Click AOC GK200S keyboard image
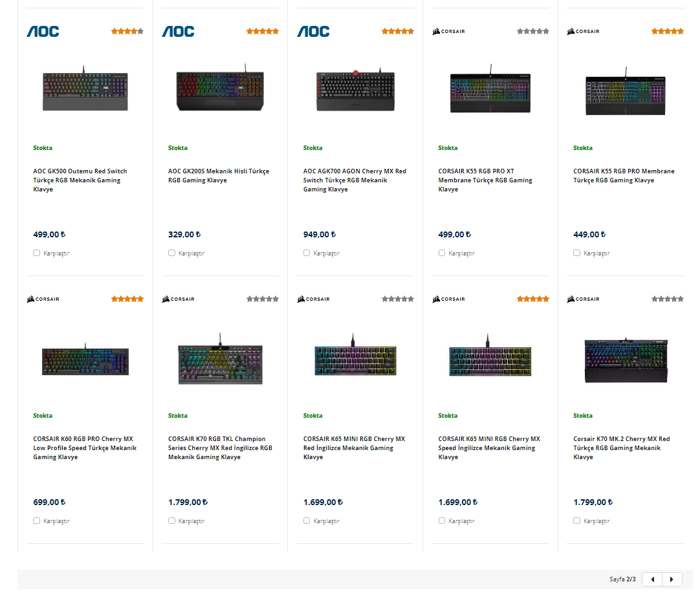700x593 pixels. pos(220,87)
